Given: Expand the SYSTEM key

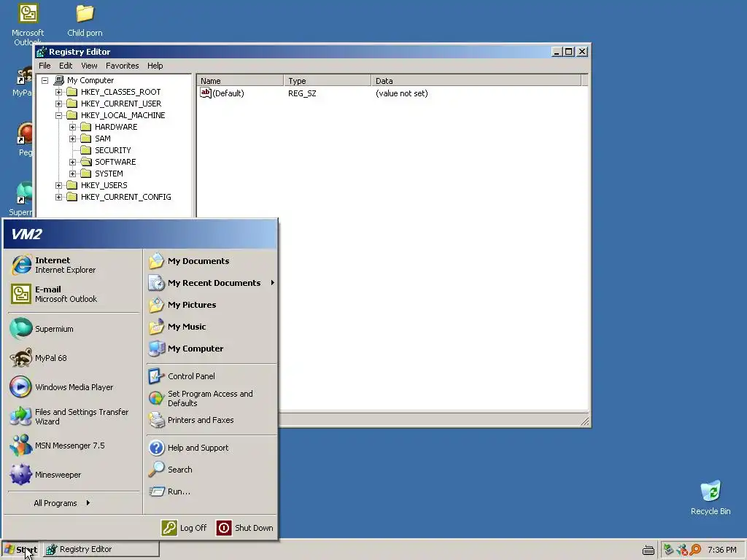Looking at the screenshot, I should [72, 174].
